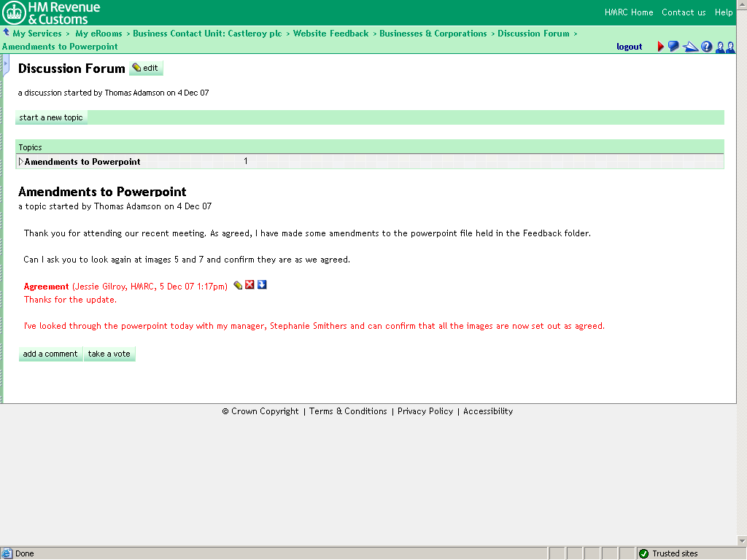Click the paper plane send icon

click(x=690, y=47)
